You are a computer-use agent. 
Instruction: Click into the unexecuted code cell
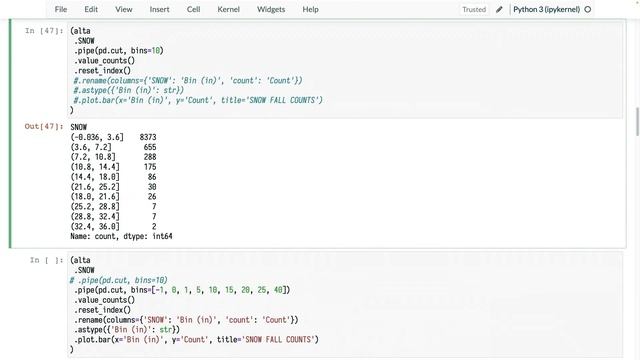345,304
